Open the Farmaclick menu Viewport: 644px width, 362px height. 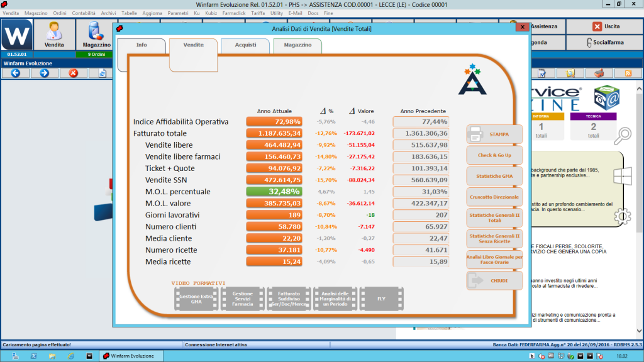tap(234, 13)
